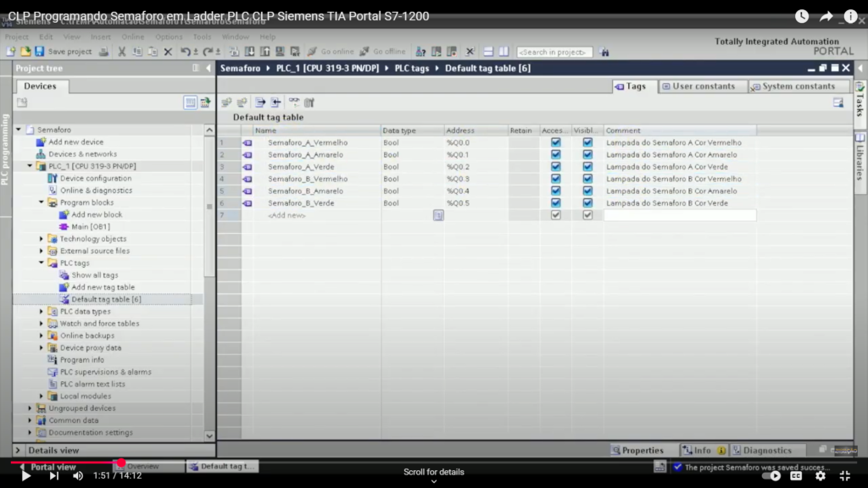The image size is (868, 488).
Task: Click the Redo arrow icon
Action: [208, 52]
